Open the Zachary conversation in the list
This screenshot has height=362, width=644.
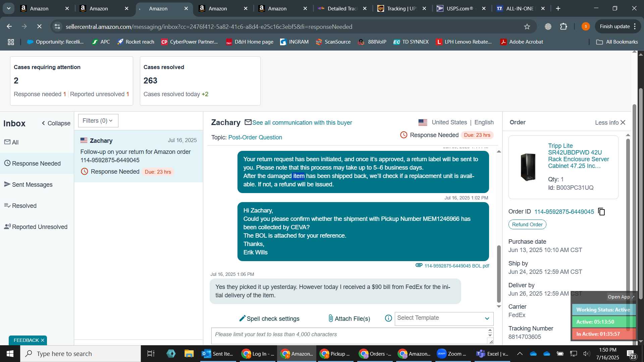[139, 156]
